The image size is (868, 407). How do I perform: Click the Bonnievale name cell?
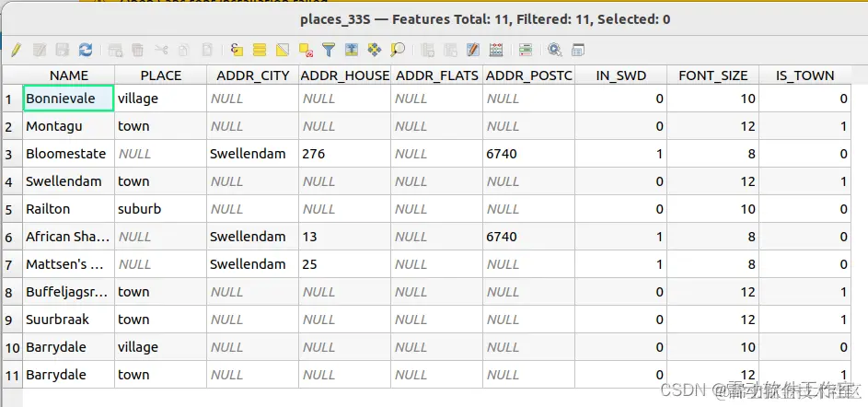click(69, 99)
